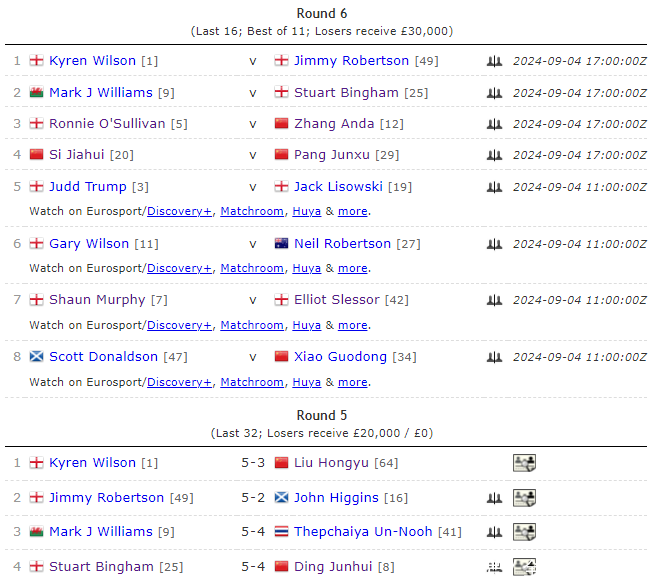Screen dimensions: 662x584
Task: Click head-to-head icon for Mark J Williams v Thepchaiya Un-Nooh
Action: click(494, 532)
